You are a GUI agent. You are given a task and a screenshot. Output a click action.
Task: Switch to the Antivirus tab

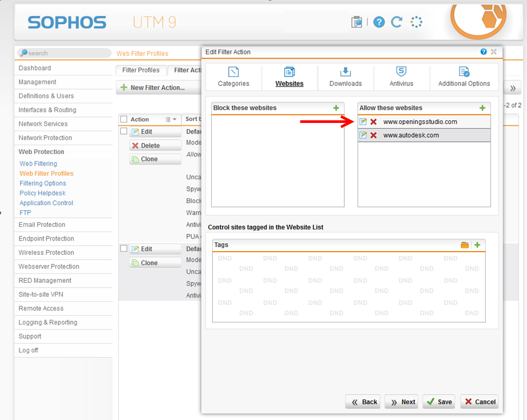[x=401, y=77]
